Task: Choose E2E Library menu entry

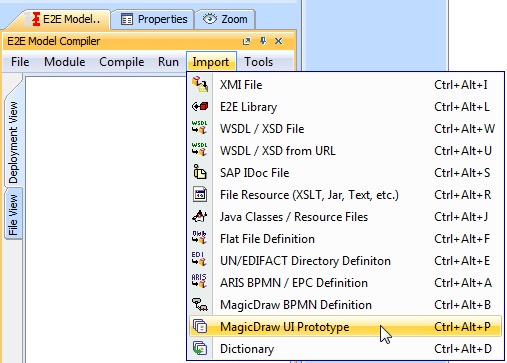Action: (x=345, y=107)
